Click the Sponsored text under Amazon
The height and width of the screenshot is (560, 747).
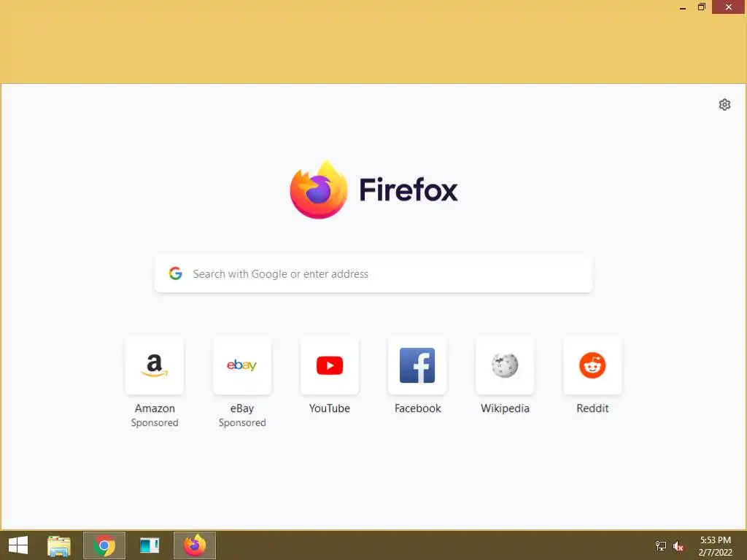[x=155, y=423]
